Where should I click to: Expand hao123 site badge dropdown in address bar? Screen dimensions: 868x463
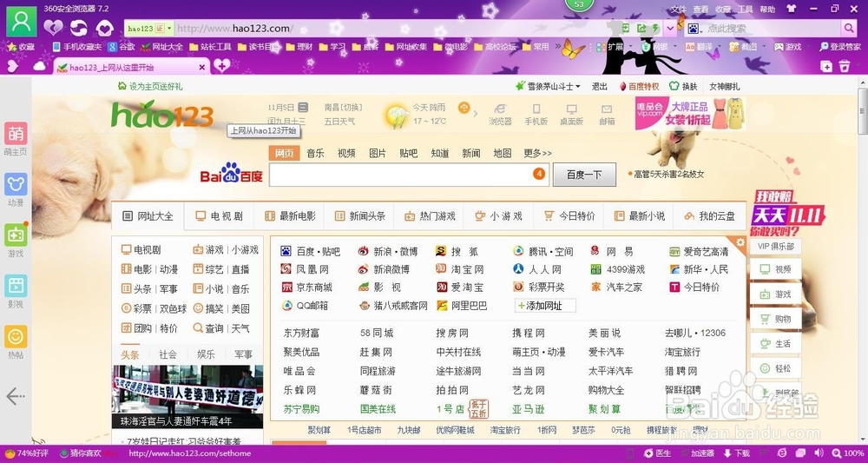169,29
